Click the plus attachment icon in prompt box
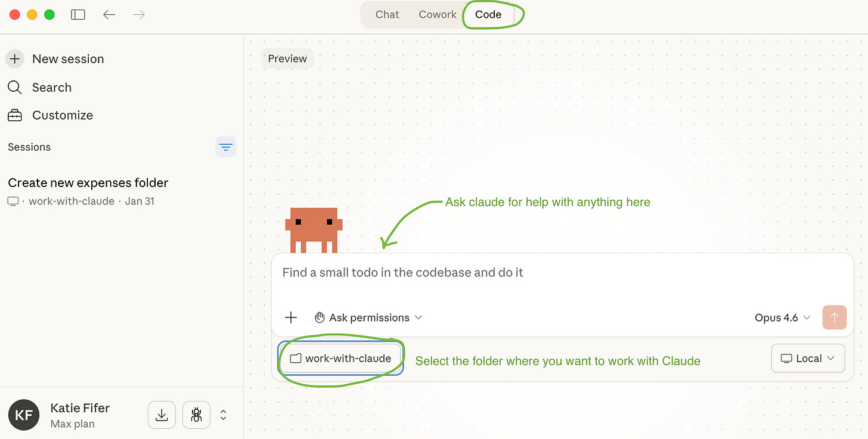Image resolution: width=868 pixels, height=439 pixels. [x=291, y=317]
